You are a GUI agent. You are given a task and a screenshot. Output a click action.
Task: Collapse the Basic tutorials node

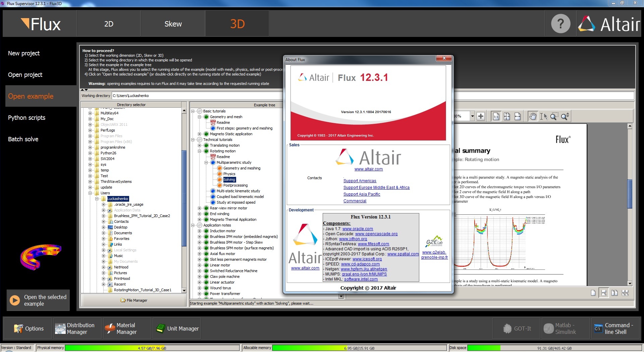tap(193, 111)
